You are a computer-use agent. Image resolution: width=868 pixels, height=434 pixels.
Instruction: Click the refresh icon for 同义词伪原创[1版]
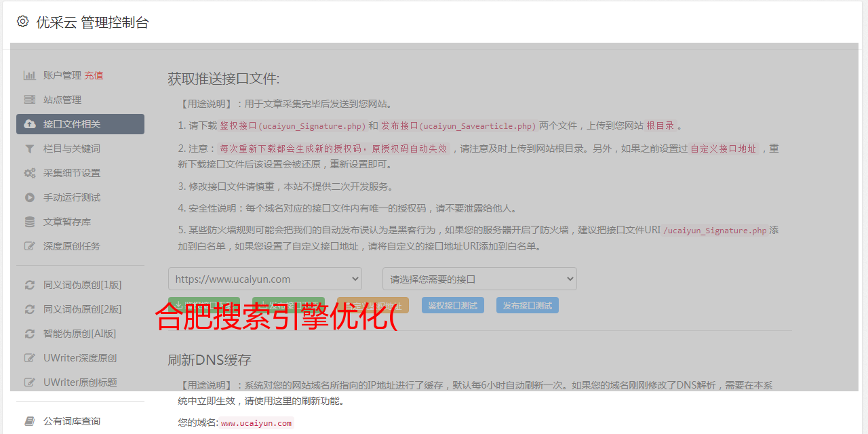point(30,285)
